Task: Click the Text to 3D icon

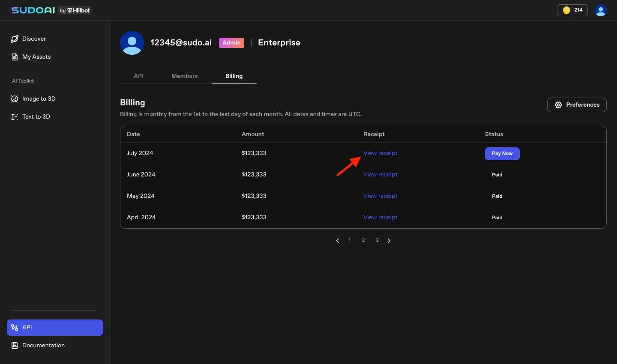Action: (15, 117)
